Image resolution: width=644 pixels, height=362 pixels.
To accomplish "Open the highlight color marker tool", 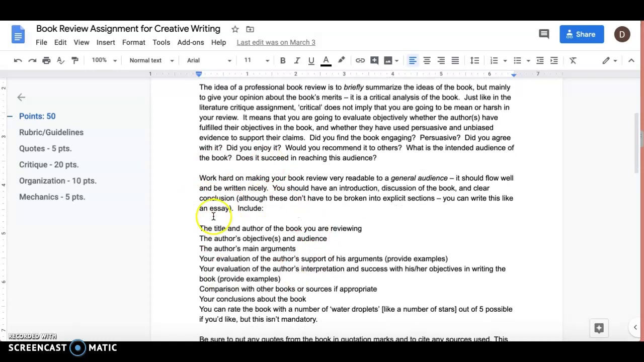I will click(341, 60).
